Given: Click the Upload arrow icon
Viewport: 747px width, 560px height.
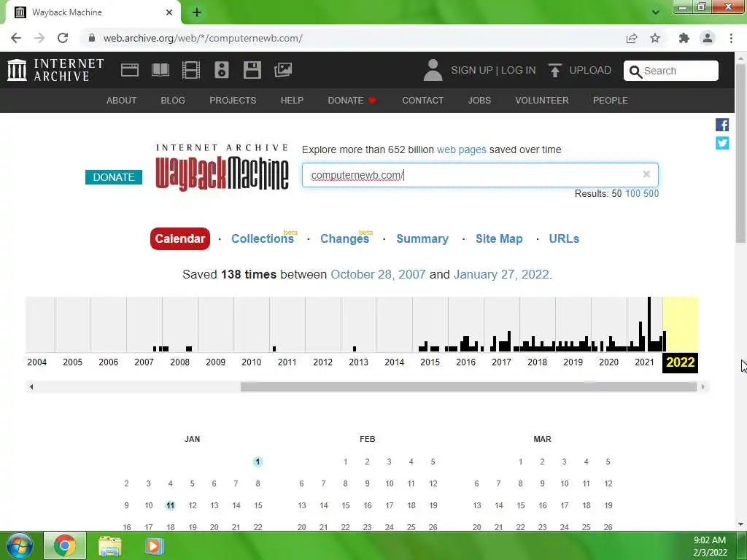Looking at the screenshot, I should [x=554, y=71].
